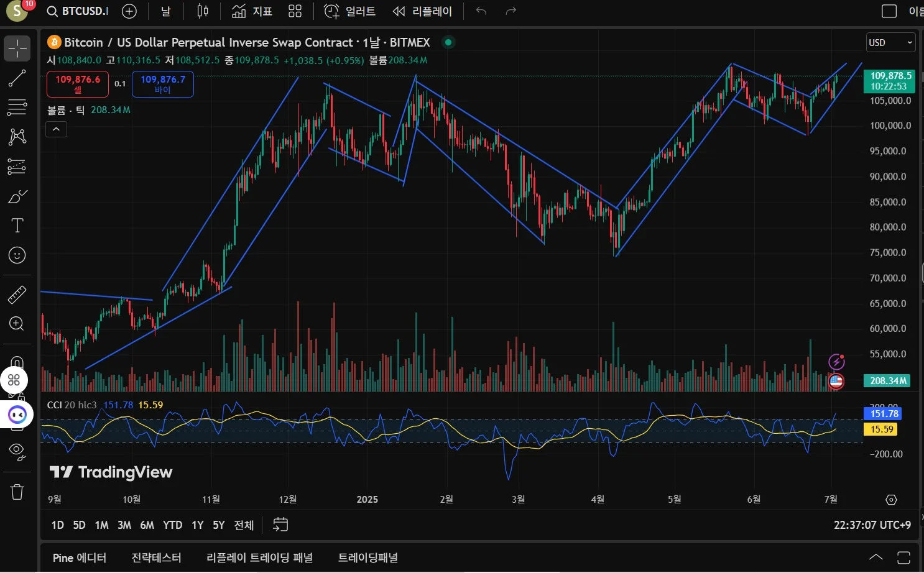Select the trend line drawing tool

(17, 78)
